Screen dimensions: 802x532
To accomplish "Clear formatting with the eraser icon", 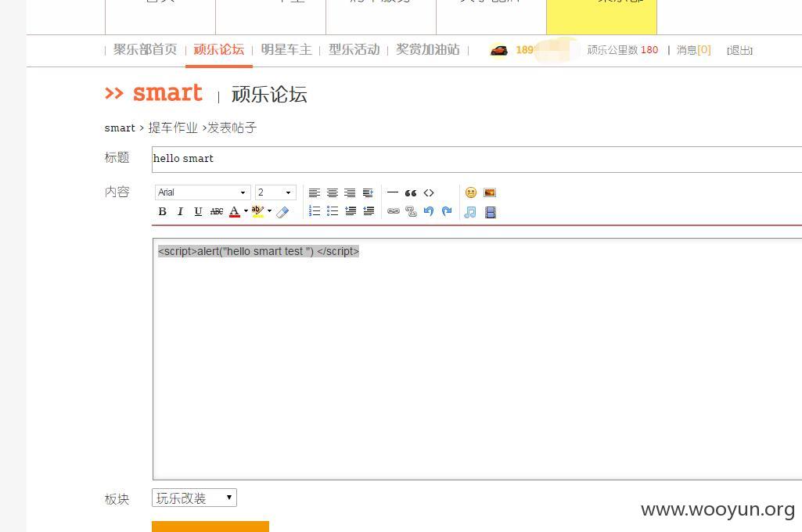I will coord(282,212).
